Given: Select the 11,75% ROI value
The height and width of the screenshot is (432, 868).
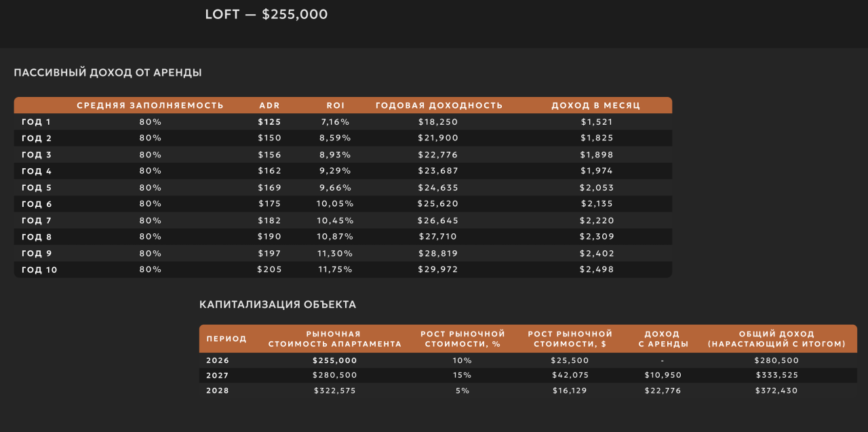Looking at the screenshot, I should [336, 269].
